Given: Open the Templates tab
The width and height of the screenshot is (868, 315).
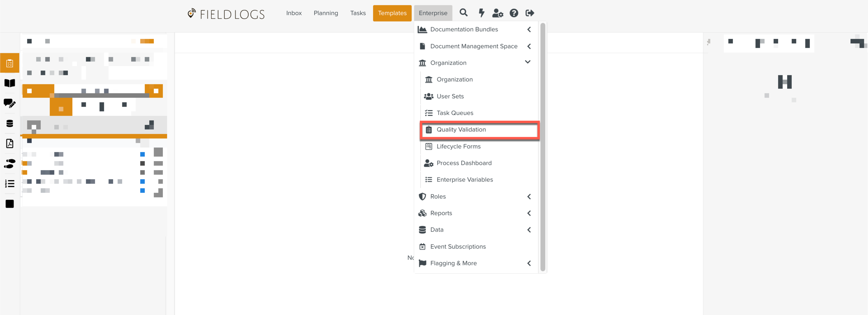Looking at the screenshot, I should pos(392,13).
